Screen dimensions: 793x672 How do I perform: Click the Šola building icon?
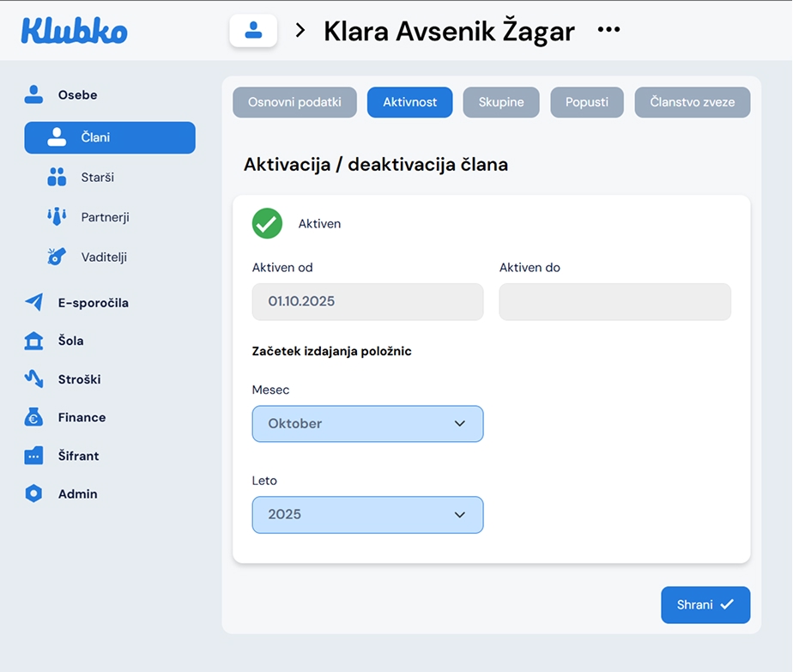coord(33,341)
